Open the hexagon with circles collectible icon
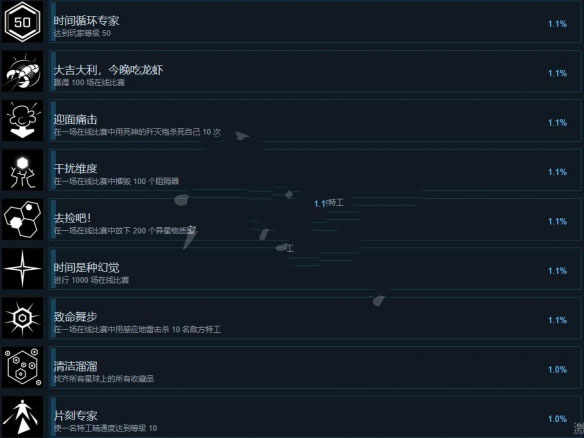Image resolution: width=584 pixels, height=438 pixels. pos(22,367)
